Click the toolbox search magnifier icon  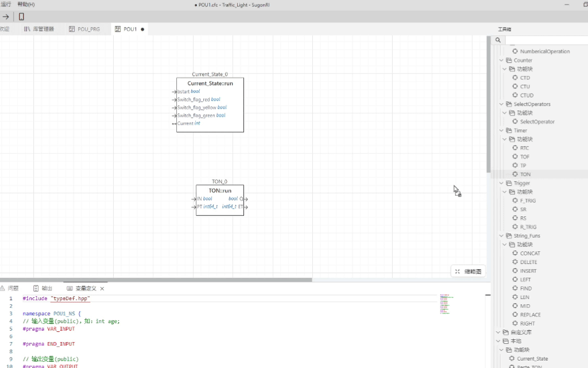498,40
